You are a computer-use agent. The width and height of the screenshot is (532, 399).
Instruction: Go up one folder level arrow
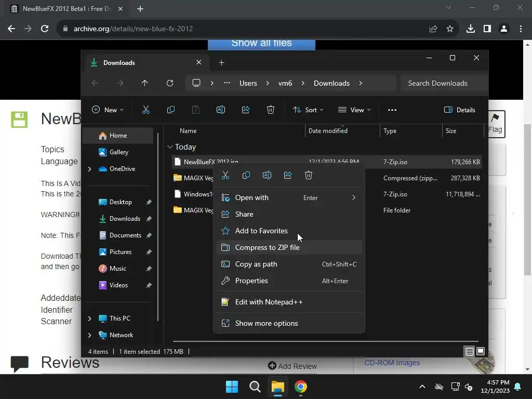pyautogui.click(x=145, y=83)
